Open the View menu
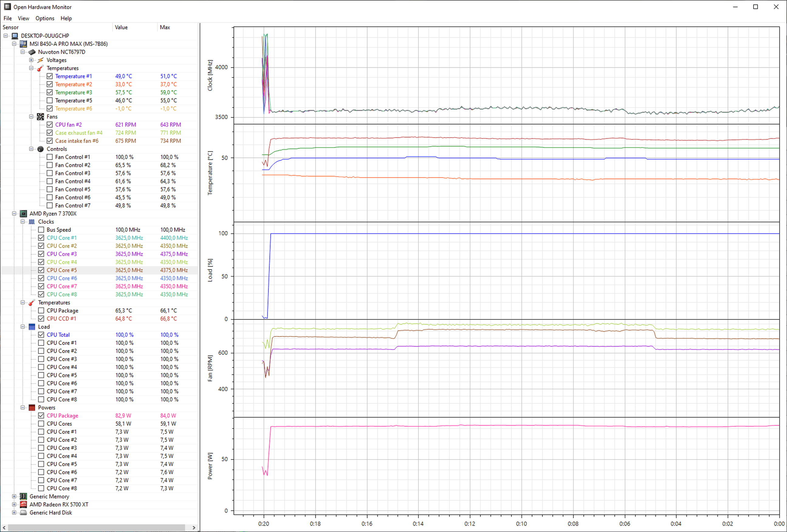 pos(23,18)
